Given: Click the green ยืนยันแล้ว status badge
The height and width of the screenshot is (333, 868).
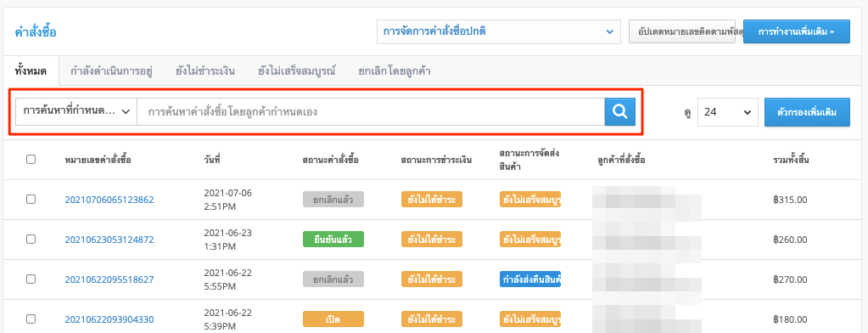Looking at the screenshot, I should [x=333, y=240].
